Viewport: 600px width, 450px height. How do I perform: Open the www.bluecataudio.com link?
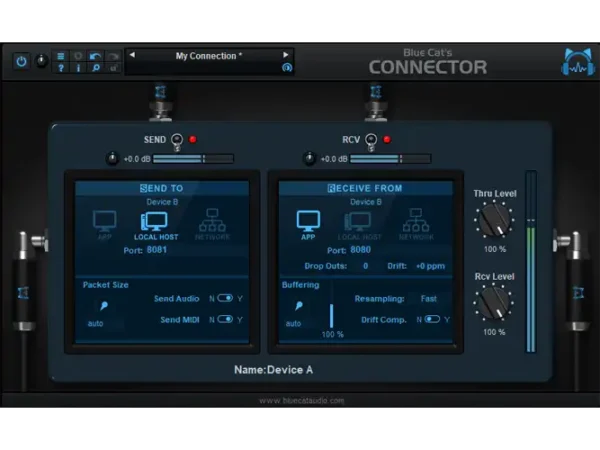(x=302, y=401)
